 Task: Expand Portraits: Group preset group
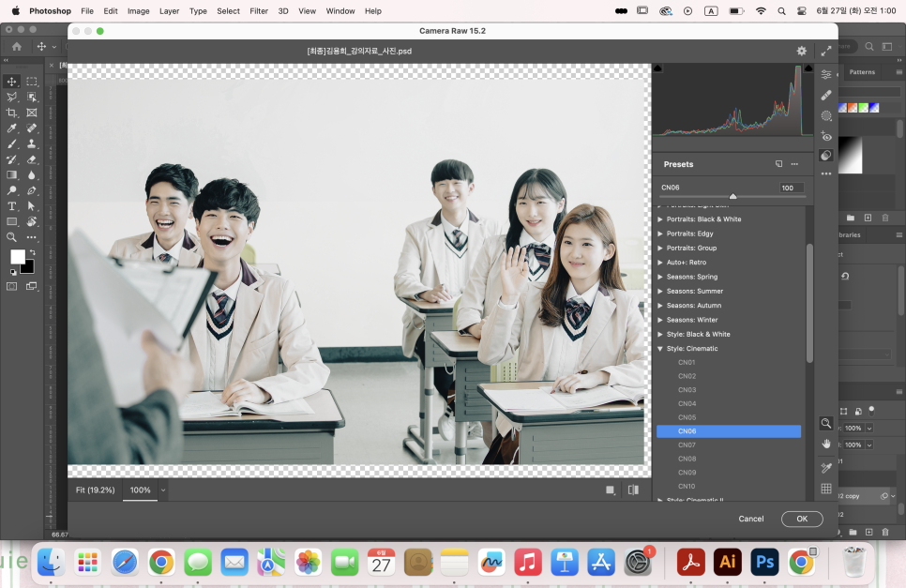click(x=660, y=248)
